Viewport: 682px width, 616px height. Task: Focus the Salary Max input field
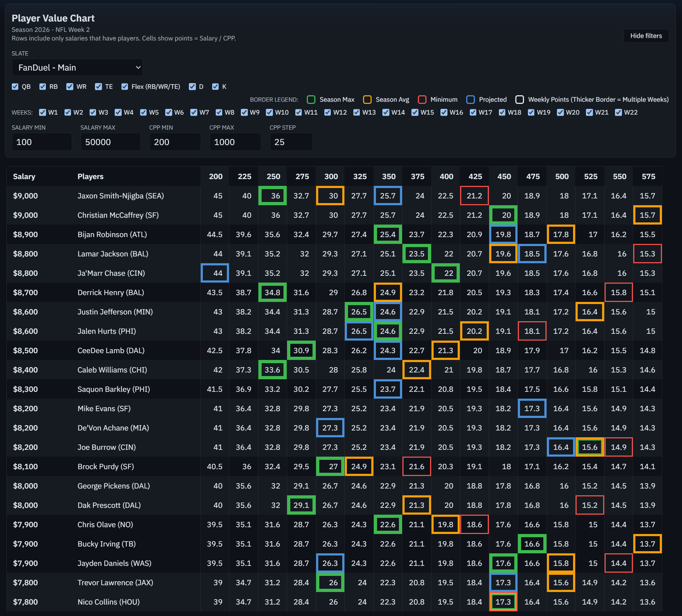coord(110,142)
